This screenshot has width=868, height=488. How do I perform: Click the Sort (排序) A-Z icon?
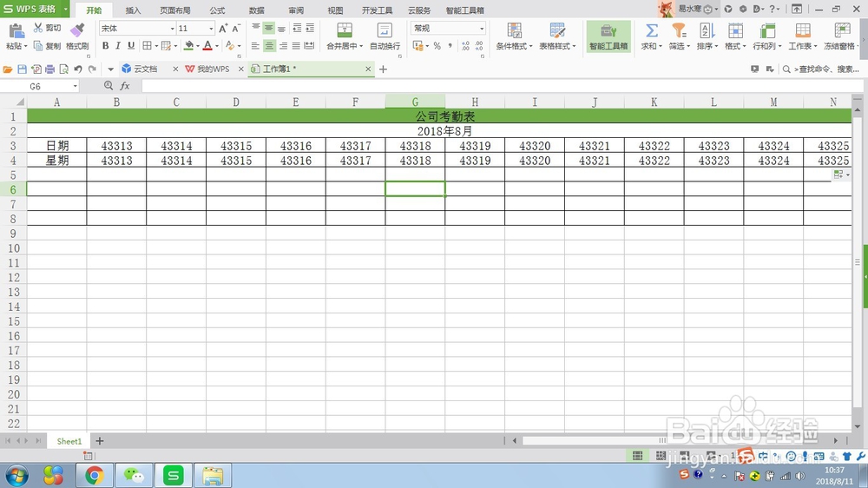(705, 30)
